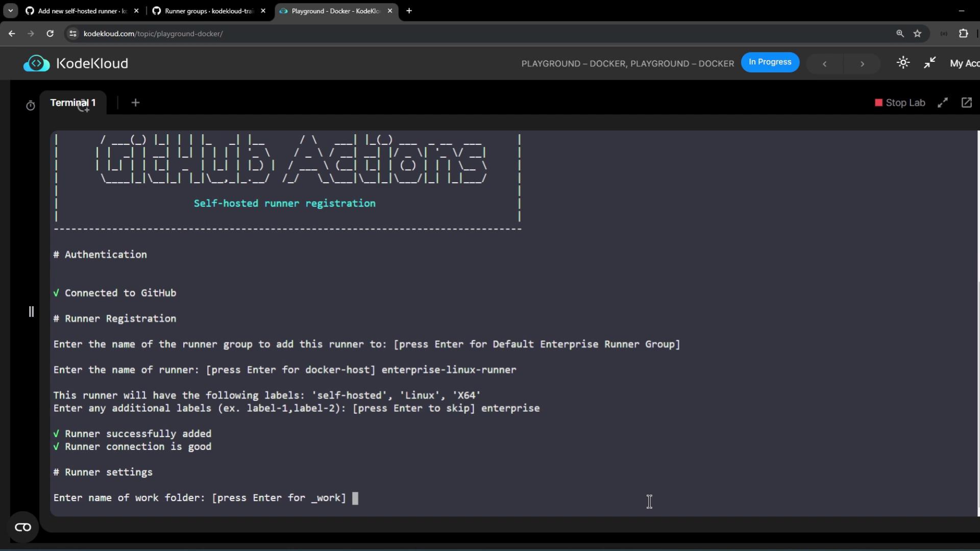Click the In Progress status button

coord(770,62)
